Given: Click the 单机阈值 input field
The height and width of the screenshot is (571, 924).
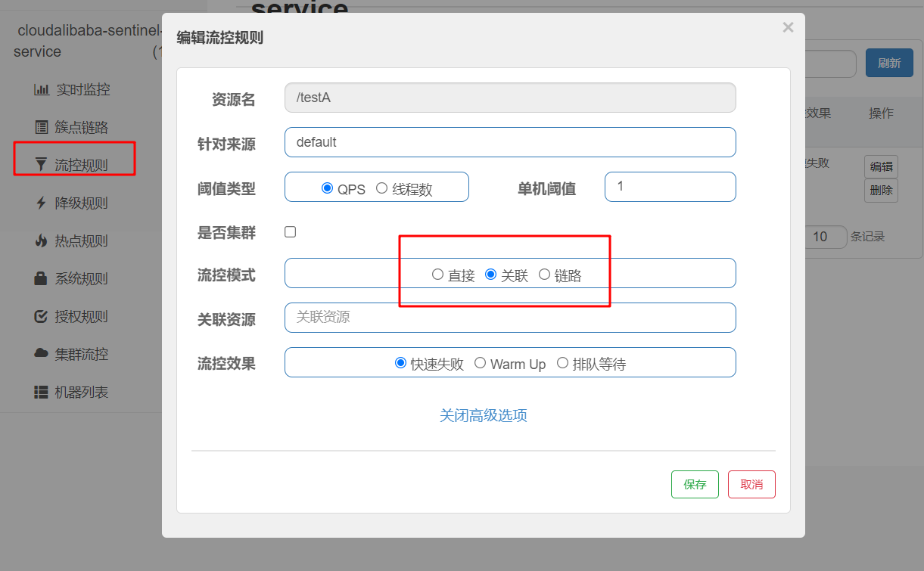Looking at the screenshot, I should tap(670, 187).
